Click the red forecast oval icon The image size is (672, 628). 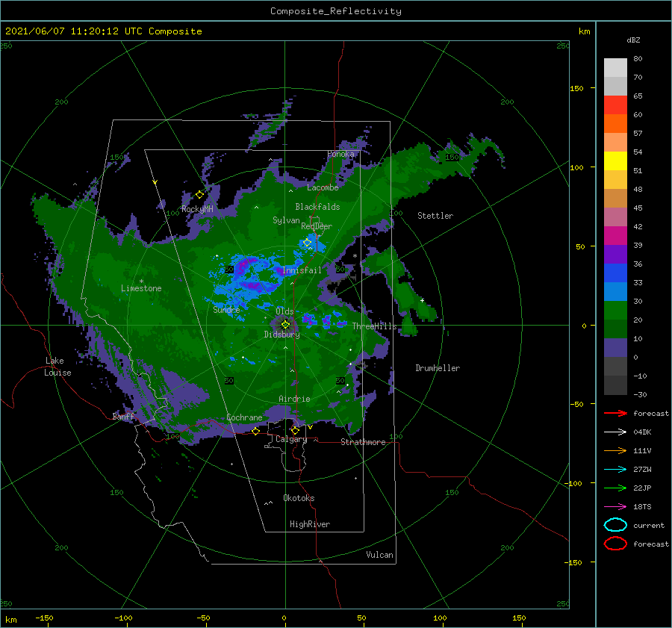[615, 544]
